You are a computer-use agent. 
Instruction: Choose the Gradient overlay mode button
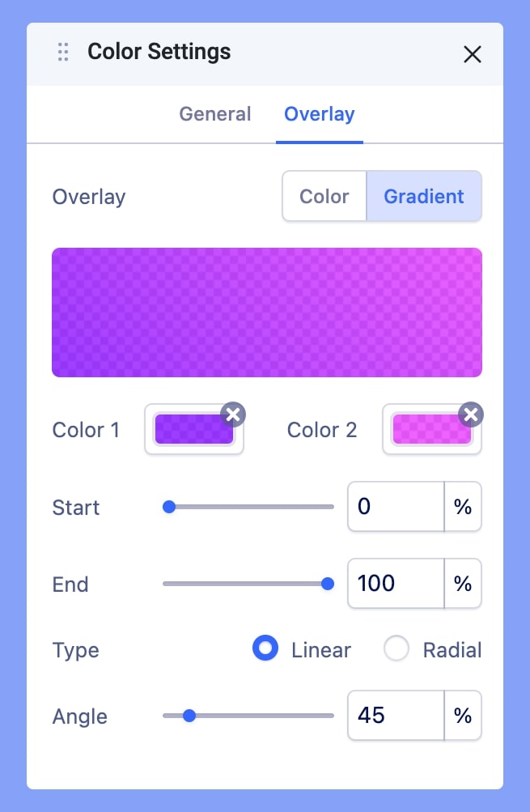pyautogui.click(x=424, y=197)
